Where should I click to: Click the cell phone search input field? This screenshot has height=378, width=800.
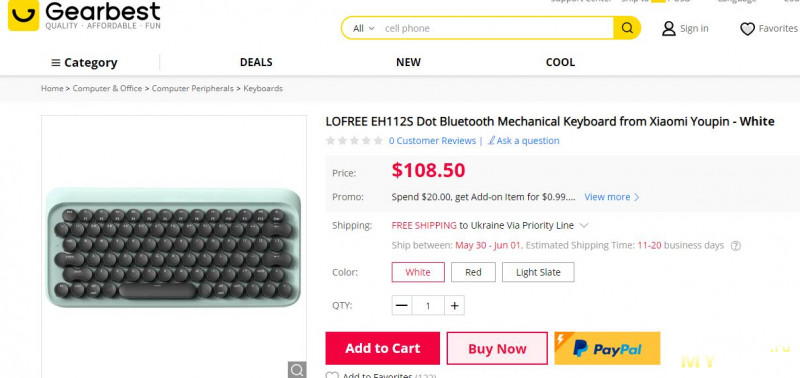496,29
